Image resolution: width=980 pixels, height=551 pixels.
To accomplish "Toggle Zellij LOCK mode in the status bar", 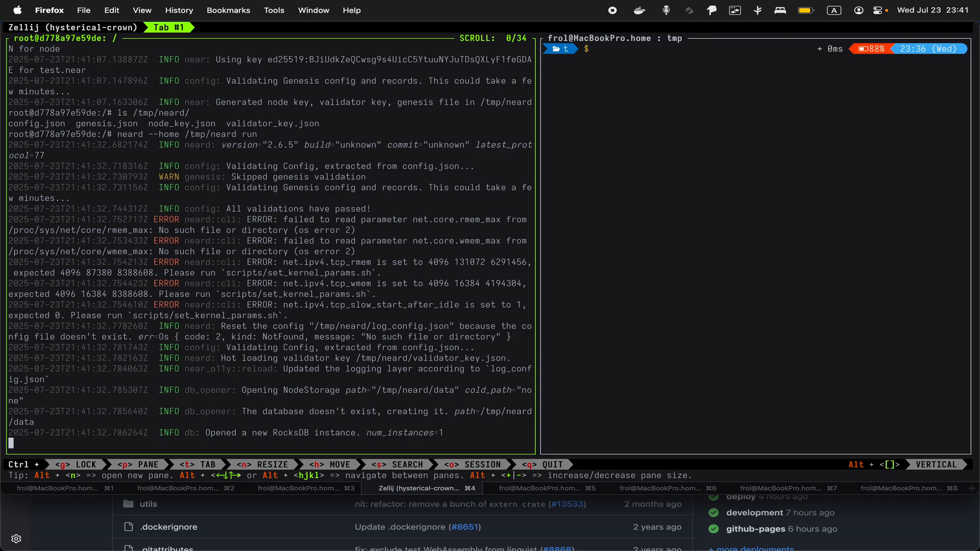I will pyautogui.click(x=78, y=464).
